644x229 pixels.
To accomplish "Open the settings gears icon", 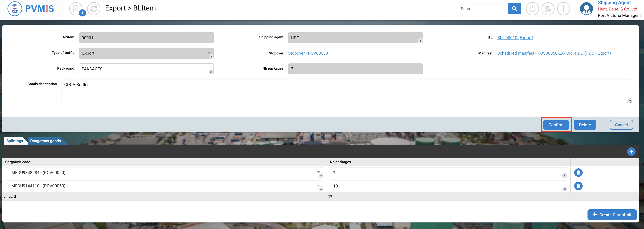I will pyautogui.click(x=548, y=9).
